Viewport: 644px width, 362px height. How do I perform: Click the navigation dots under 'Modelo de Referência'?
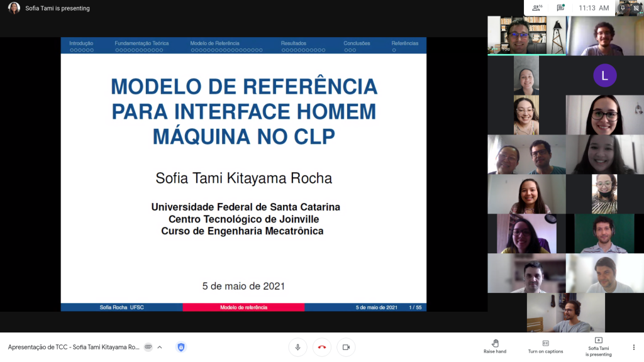point(226,50)
